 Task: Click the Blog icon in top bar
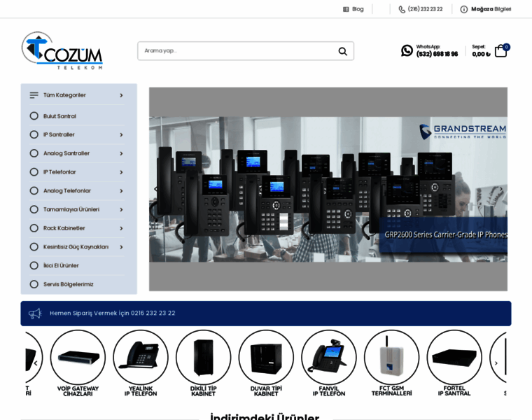(346, 9)
